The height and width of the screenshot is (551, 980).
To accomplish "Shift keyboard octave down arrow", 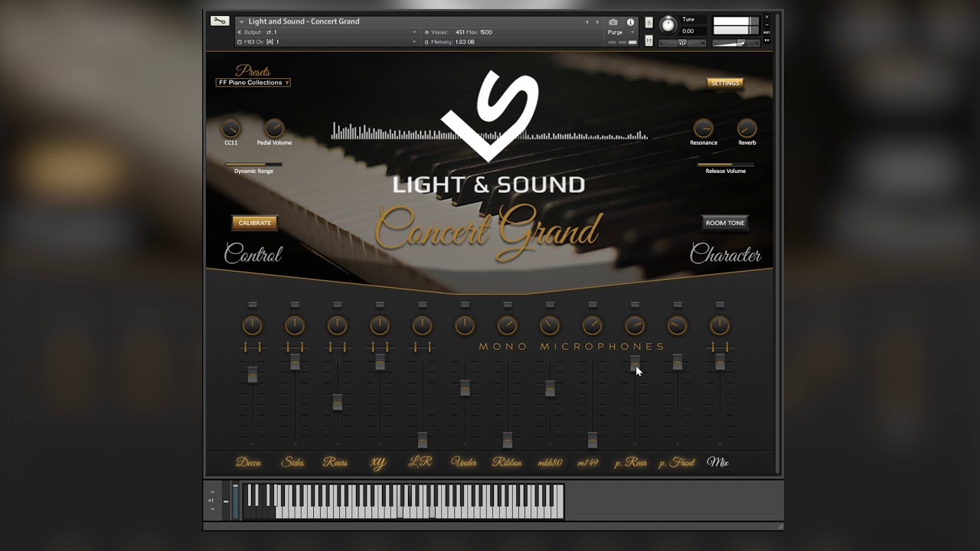I will [x=213, y=508].
